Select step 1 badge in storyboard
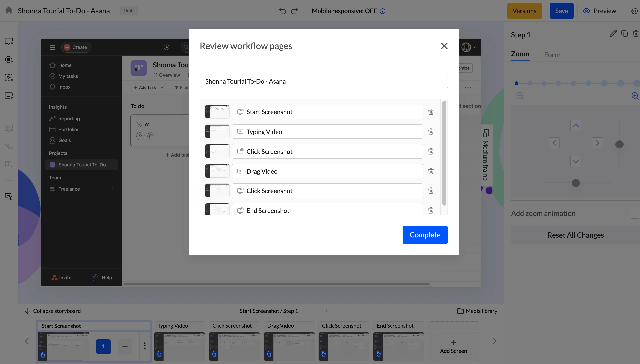Screen dimensions: 640x364 click(x=103, y=347)
